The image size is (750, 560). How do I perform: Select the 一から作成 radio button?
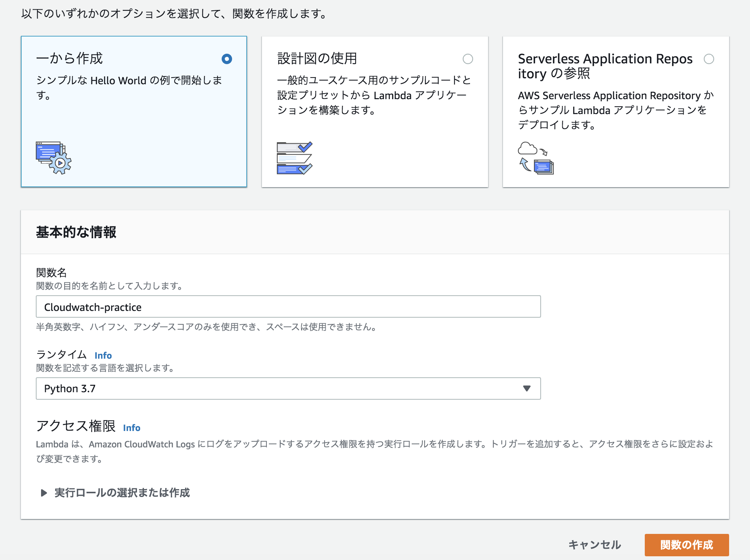tap(227, 59)
